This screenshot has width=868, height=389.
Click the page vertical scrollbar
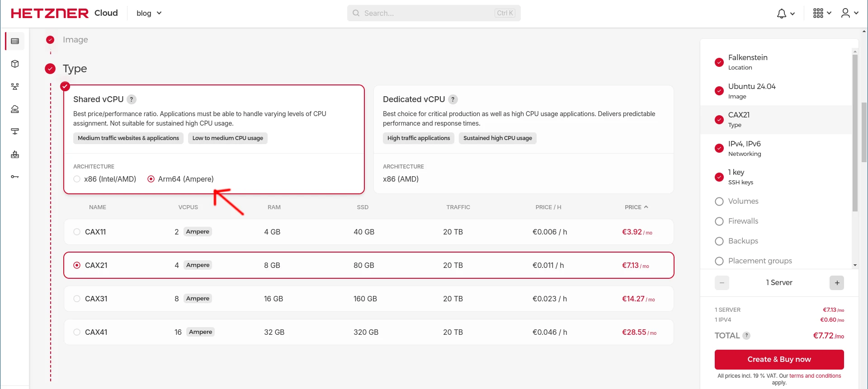(x=864, y=132)
